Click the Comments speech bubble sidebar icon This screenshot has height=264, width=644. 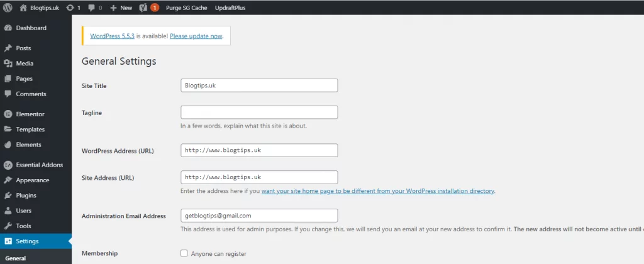pos(8,94)
